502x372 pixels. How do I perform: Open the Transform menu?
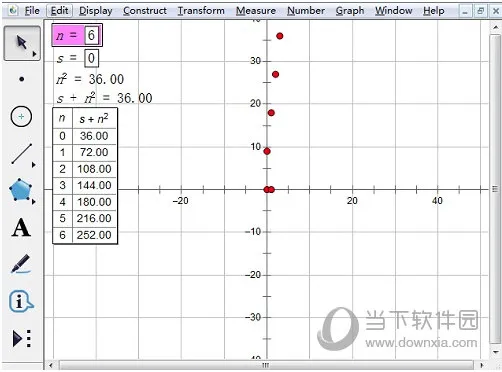click(201, 11)
